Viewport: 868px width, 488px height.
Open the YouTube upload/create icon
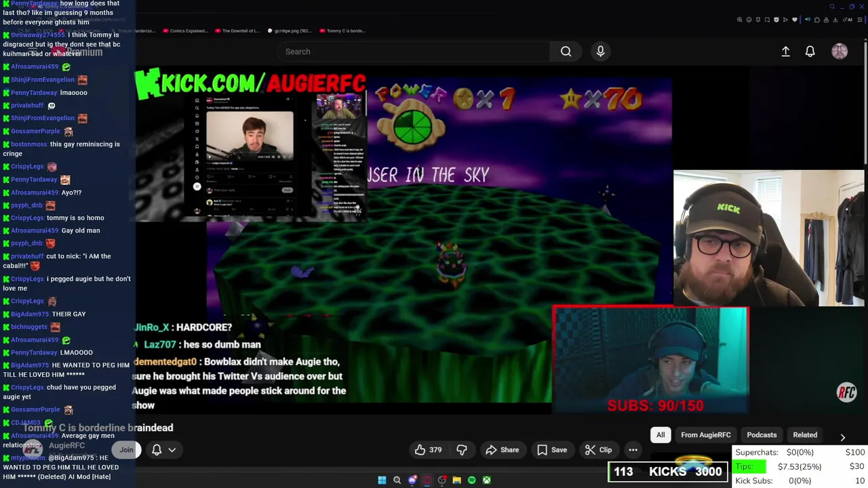pos(785,52)
